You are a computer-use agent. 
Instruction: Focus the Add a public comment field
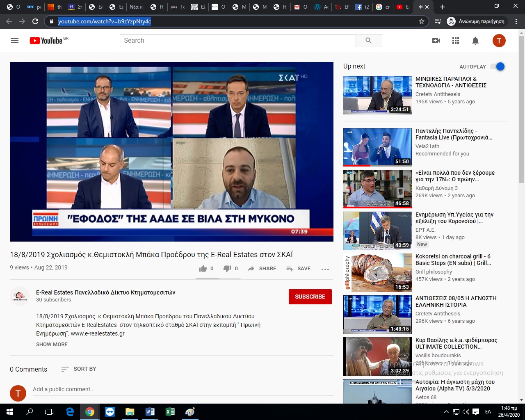[183, 390]
